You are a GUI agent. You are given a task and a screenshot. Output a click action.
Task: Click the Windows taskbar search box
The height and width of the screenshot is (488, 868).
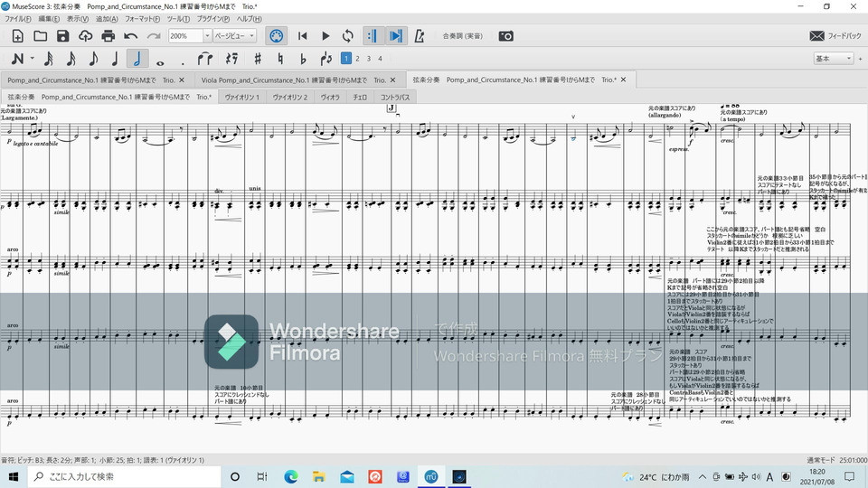[124, 476]
